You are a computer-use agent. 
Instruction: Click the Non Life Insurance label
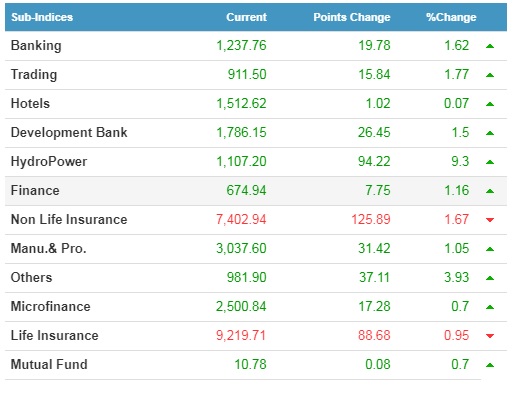pos(69,219)
